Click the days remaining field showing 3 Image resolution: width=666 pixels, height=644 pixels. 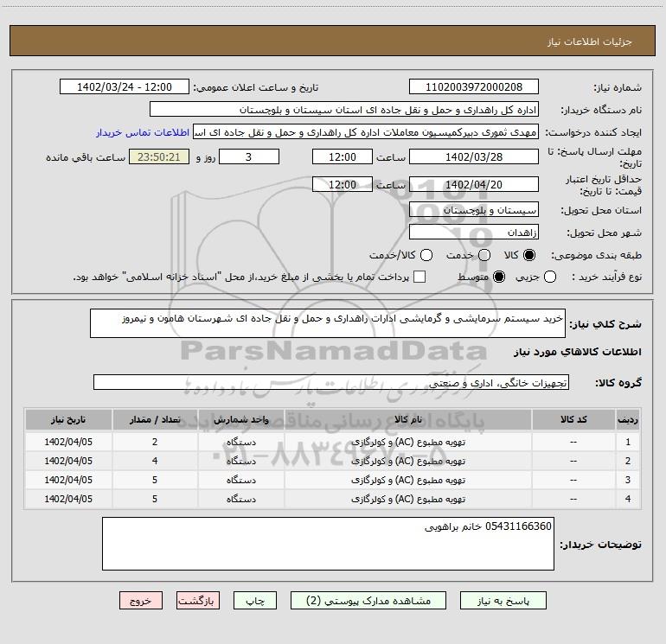point(249,156)
